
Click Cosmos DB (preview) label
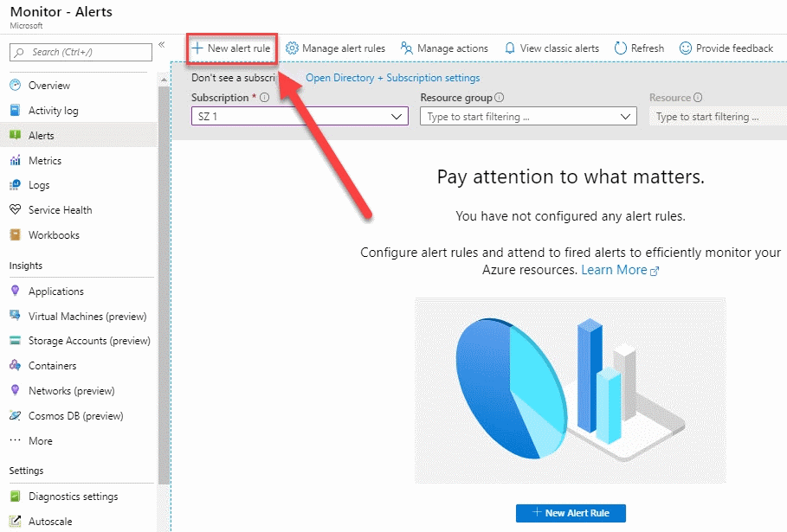(x=75, y=416)
